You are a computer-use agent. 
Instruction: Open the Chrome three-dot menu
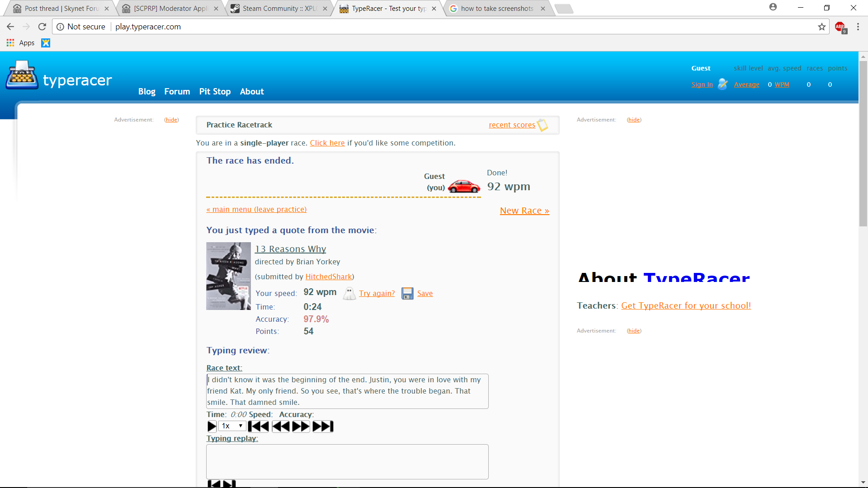click(x=858, y=27)
